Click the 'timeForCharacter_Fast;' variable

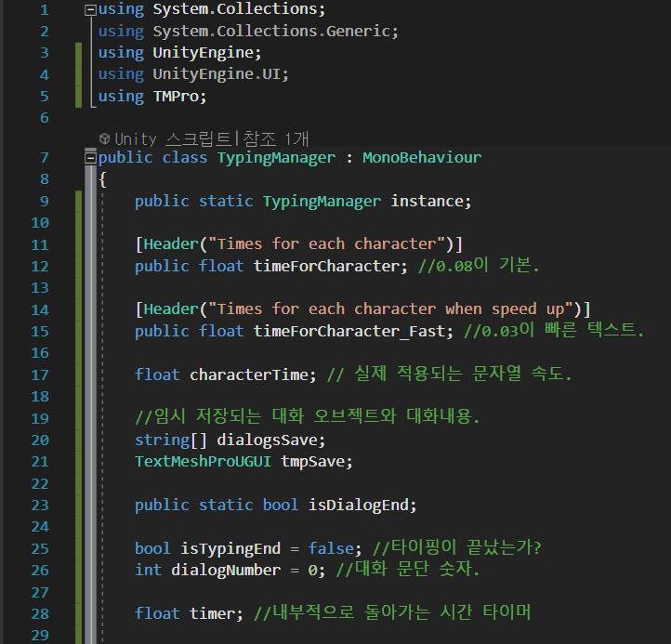click(x=353, y=332)
